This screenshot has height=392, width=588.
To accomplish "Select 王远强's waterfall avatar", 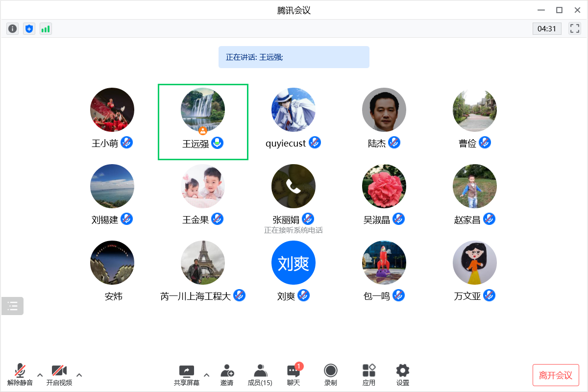I will click(x=203, y=110).
